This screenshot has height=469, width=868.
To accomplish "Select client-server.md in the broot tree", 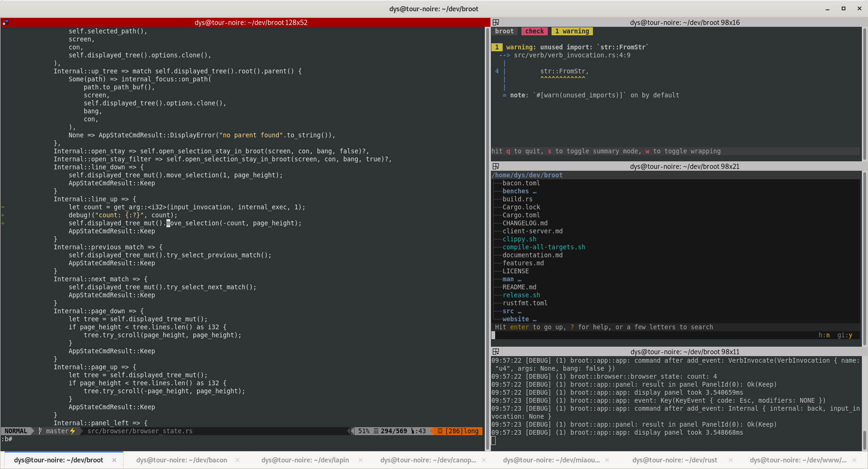I will [533, 231].
